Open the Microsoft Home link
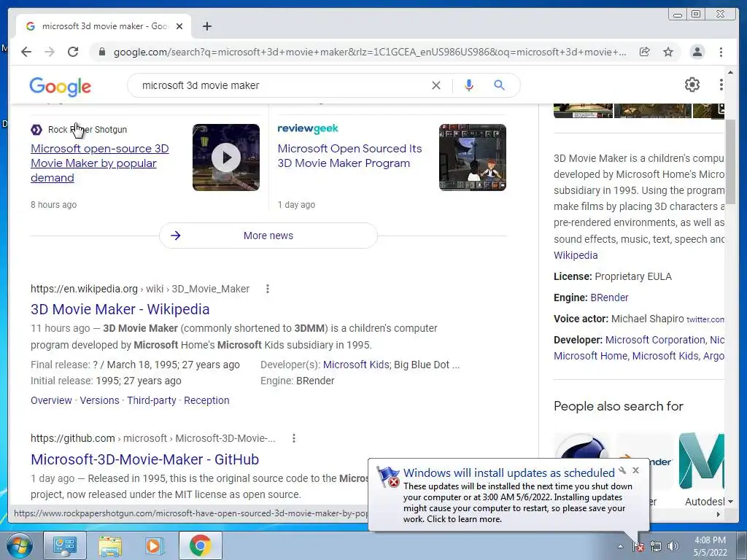747x560 pixels. click(590, 356)
